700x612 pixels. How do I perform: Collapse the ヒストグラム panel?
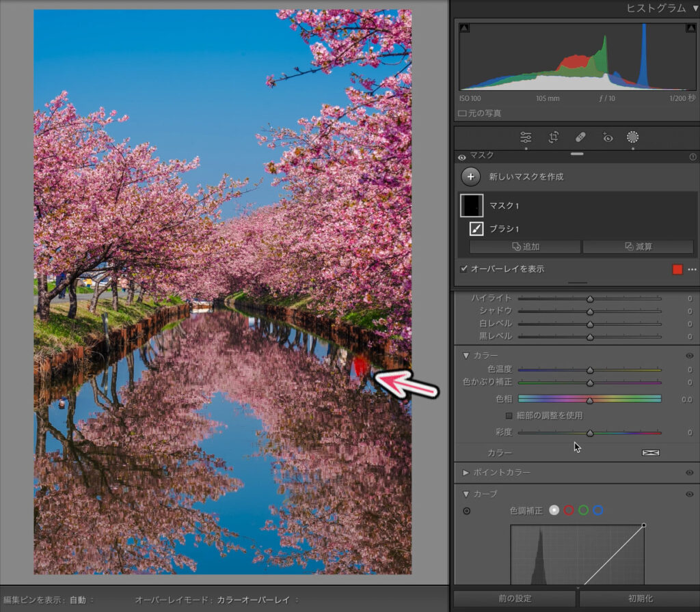(695, 8)
